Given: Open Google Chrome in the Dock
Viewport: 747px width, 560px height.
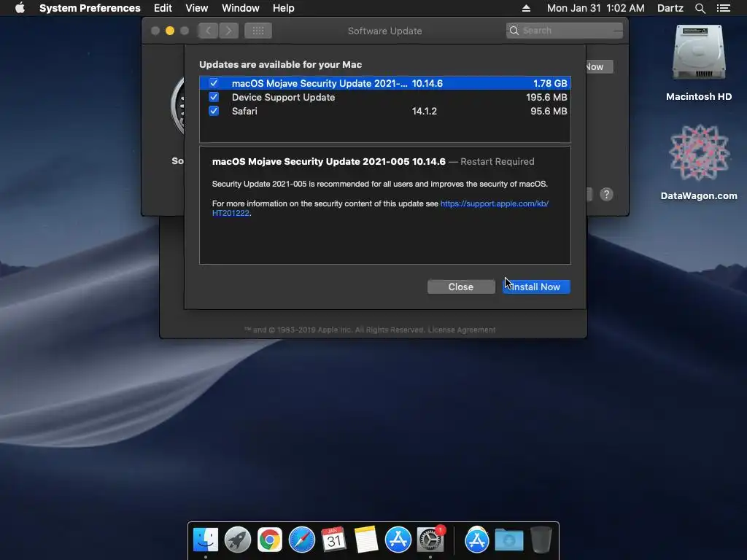Looking at the screenshot, I should (x=270, y=540).
